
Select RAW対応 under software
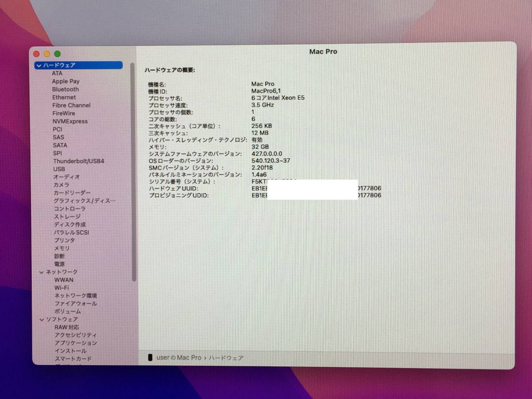pos(66,327)
